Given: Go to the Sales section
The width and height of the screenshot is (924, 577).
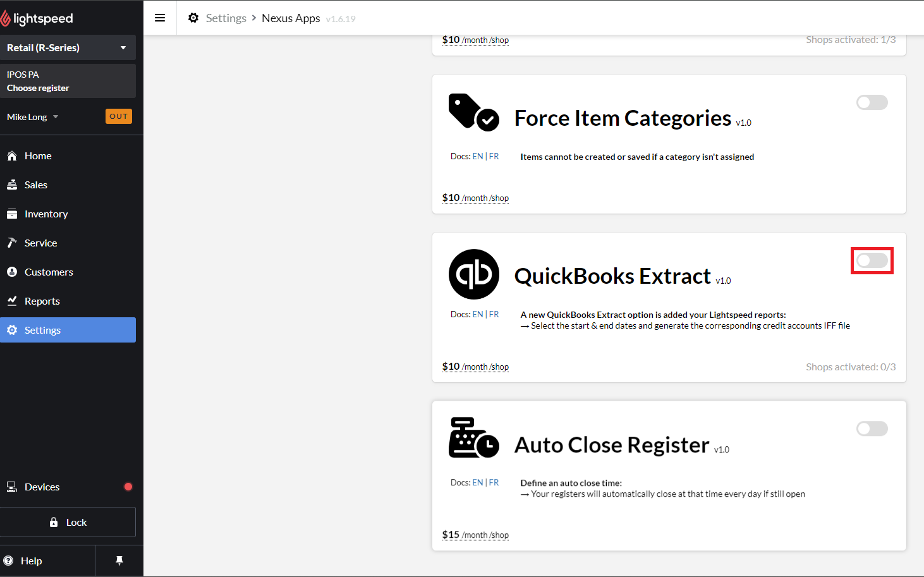Looking at the screenshot, I should click(x=68, y=185).
